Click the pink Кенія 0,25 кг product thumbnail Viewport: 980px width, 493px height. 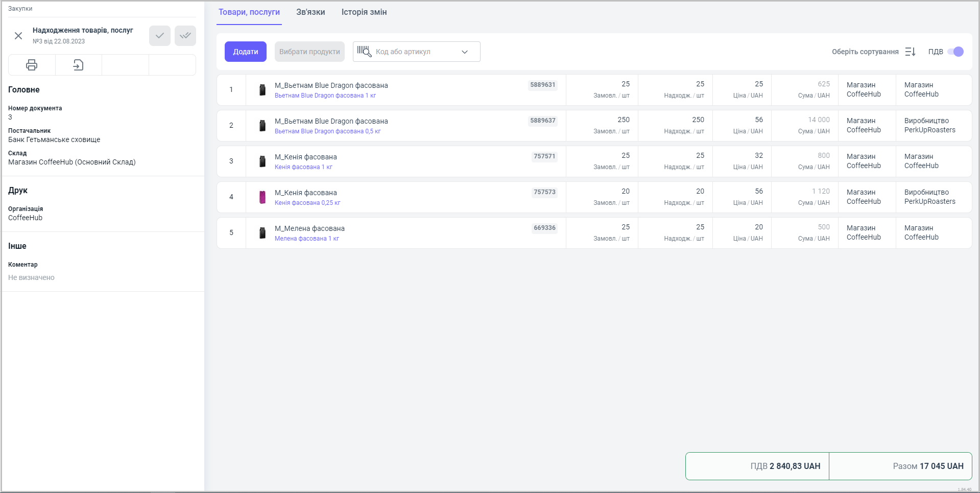(x=262, y=197)
